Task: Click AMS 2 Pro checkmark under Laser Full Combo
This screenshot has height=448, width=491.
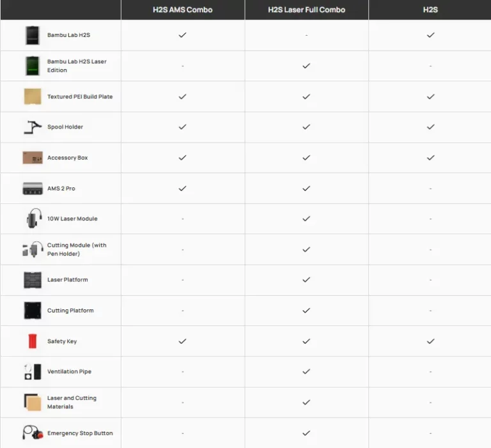Action: coord(306,189)
